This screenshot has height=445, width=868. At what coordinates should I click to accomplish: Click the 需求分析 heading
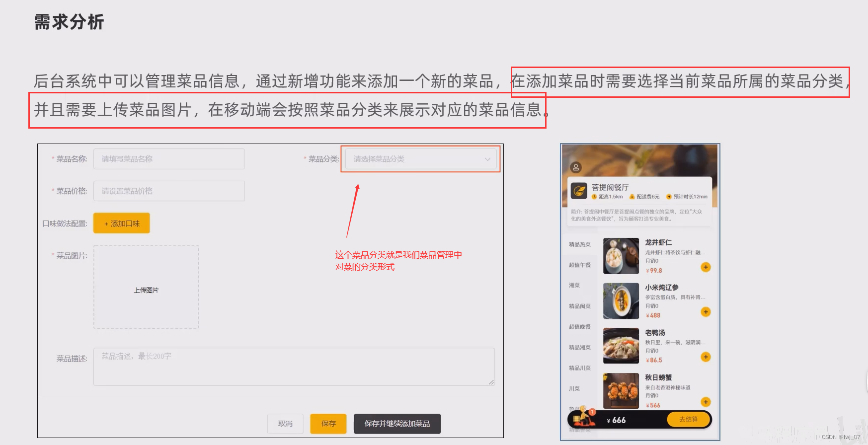coord(69,22)
